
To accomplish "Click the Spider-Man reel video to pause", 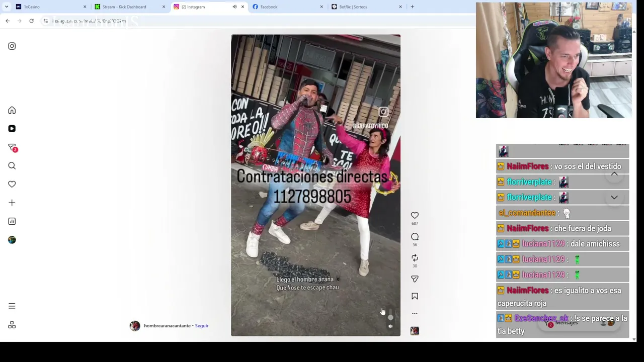I will pyautogui.click(x=316, y=185).
